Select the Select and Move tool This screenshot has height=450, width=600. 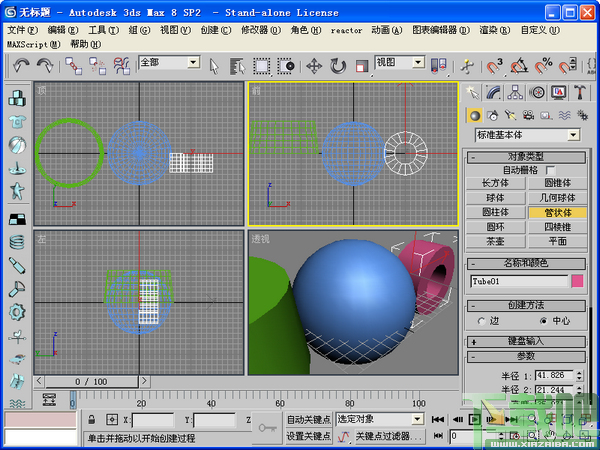coord(313,66)
